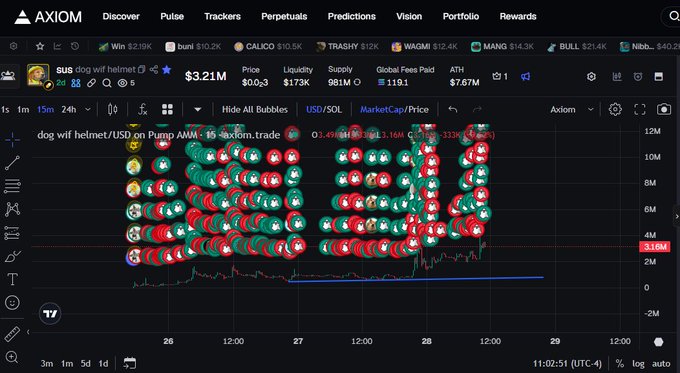Open chart settings gear in the toolbar
This screenshot has height=373, width=680.
pos(615,110)
